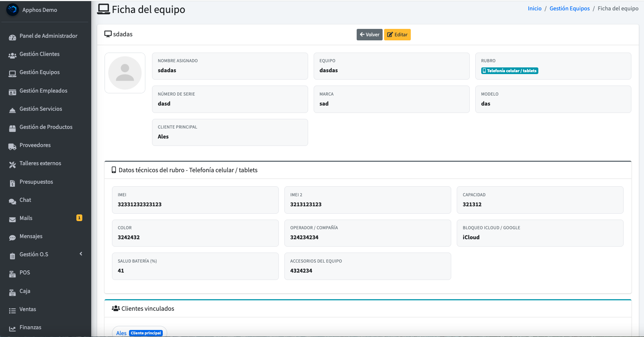Click the Presupuestos invoice icon
This screenshot has height=337, width=644.
point(13,183)
